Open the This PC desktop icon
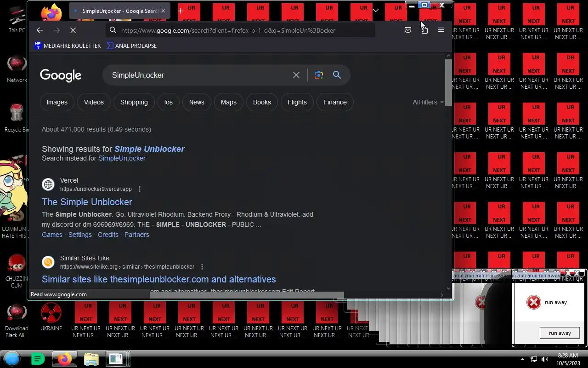The width and height of the screenshot is (588, 368). 17,19
